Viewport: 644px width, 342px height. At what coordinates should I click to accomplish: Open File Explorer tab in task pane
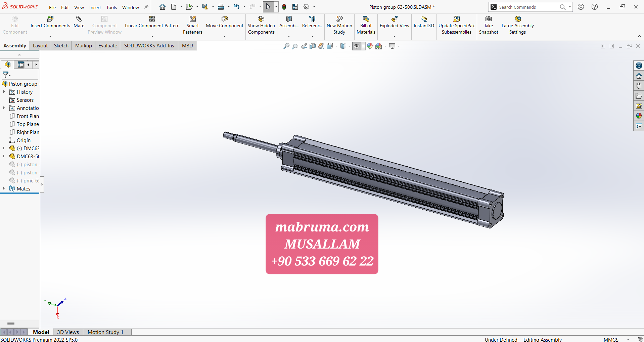(x=639, y=96)
